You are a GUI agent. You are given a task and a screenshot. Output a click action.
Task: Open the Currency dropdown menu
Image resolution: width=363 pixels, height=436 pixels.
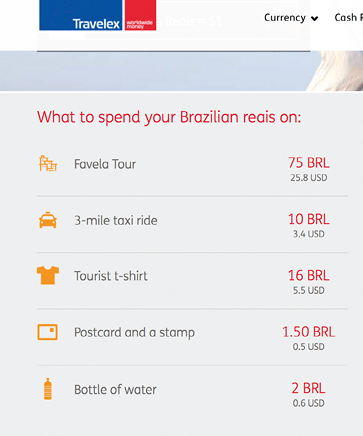pos(291,18)
